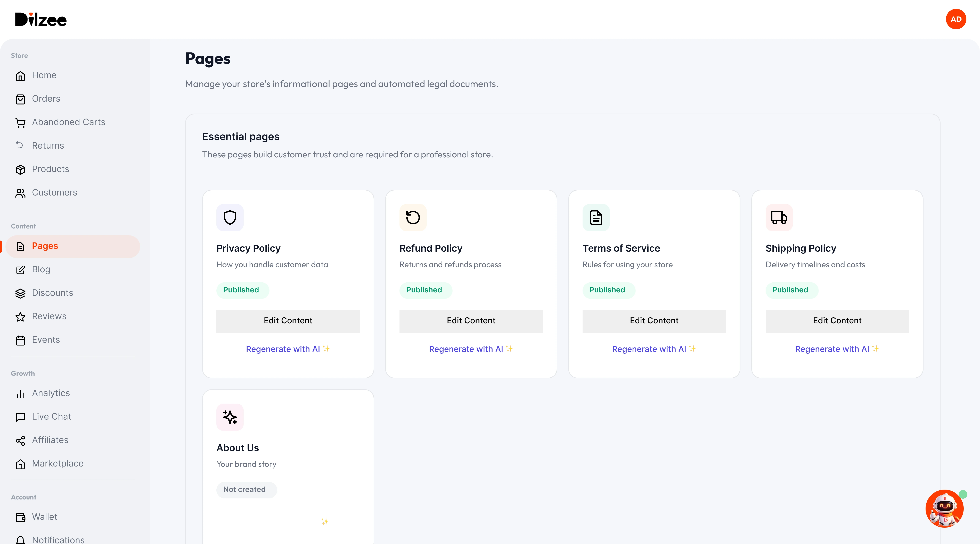Regenerate Shipping Policy with AI

tap(837, 349)
